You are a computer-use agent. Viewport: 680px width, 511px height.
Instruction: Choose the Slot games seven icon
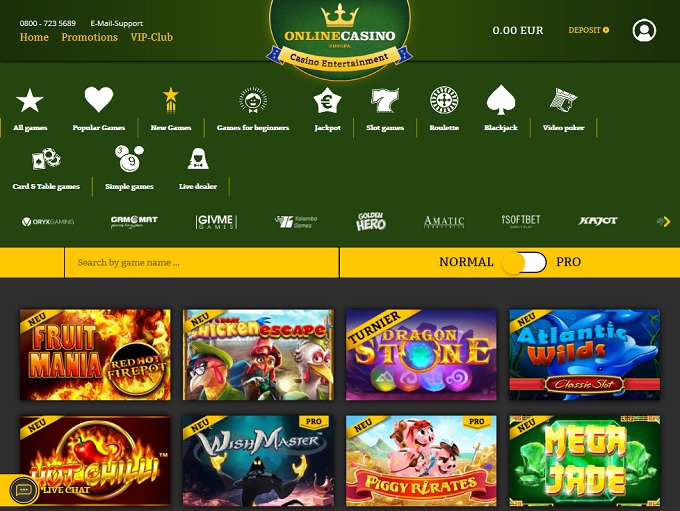tap(385, 100)
